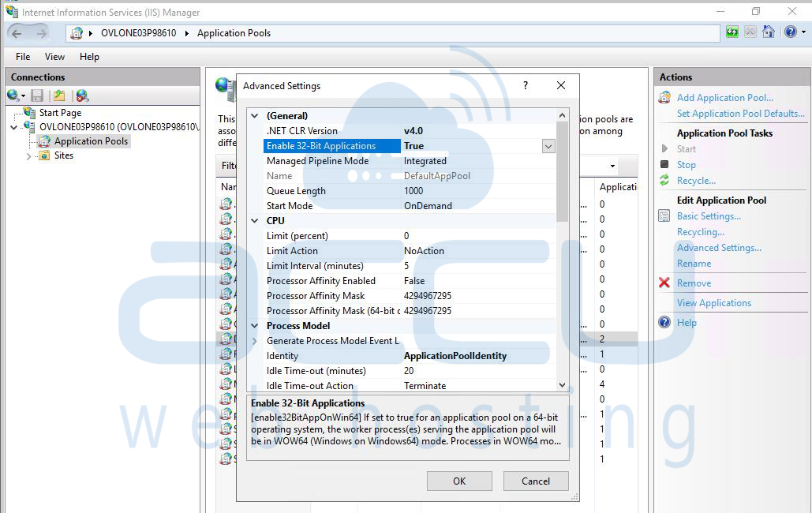The image size is (812, 513).
Task: Open the View menu
Action: pos(54,57)
